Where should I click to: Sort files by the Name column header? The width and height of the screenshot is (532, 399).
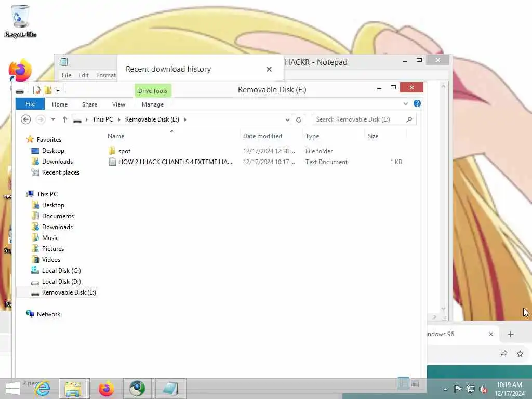(116, 136)
